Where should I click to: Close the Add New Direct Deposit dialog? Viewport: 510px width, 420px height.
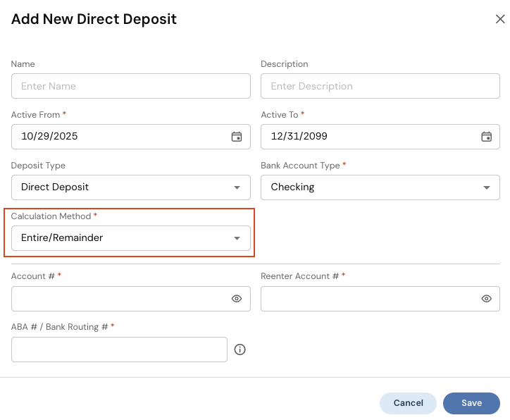tap(500, 19)
